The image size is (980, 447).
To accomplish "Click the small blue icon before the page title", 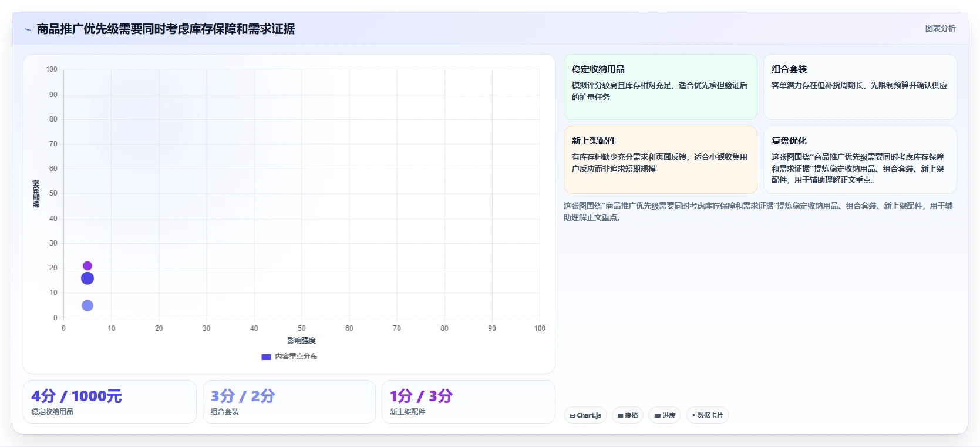I will 28,29.
